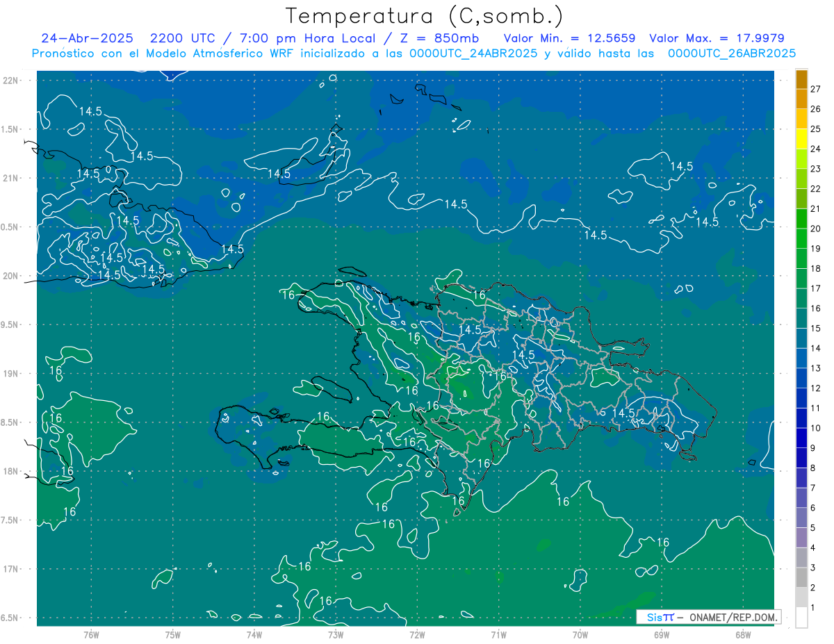The width and height of the screenshot is (834, 644).
Task: Click the cut-off "1.5N" latitude label
Action: point(10,129)
